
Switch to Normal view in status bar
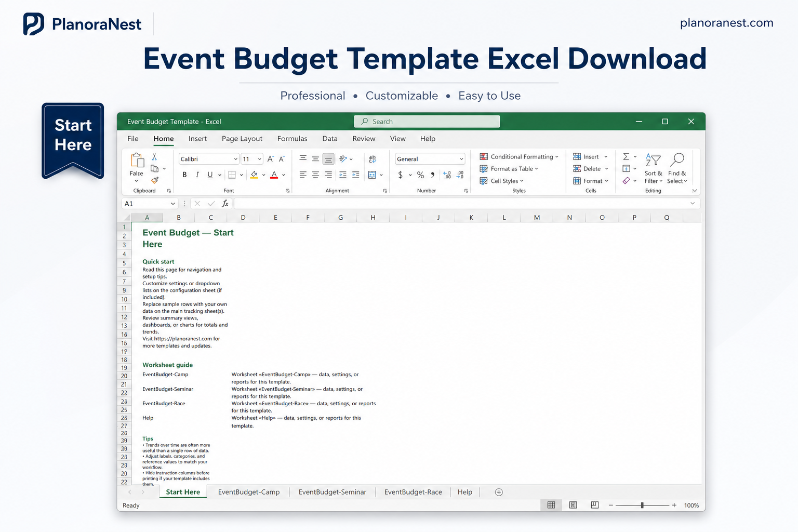551,505
